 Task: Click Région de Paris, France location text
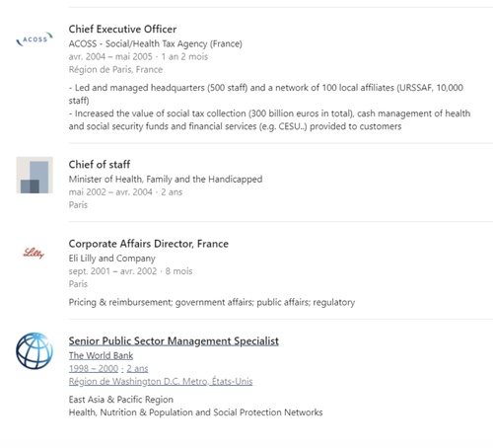click(x=115, y=69)
